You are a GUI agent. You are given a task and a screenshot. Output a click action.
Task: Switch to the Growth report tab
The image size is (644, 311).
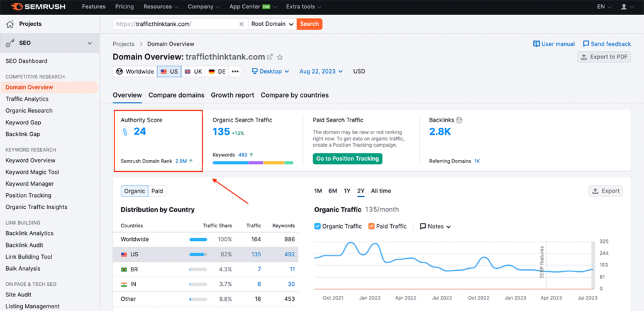(x=233, y=95)
